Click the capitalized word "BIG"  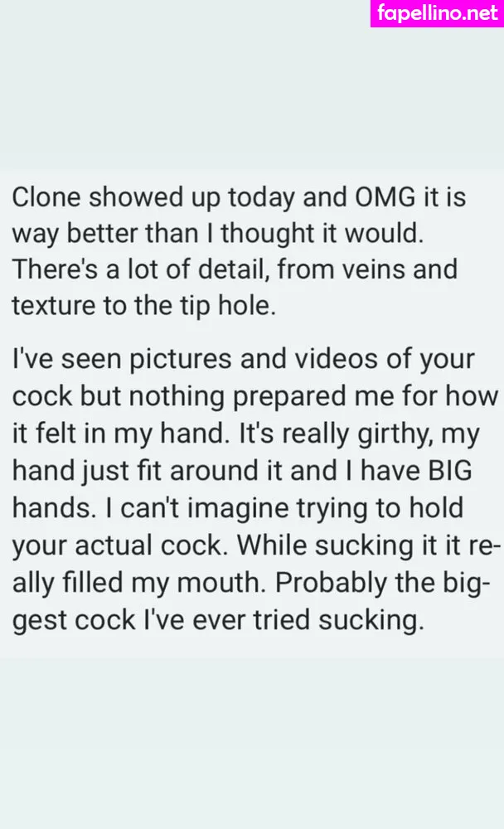(449, 471)
